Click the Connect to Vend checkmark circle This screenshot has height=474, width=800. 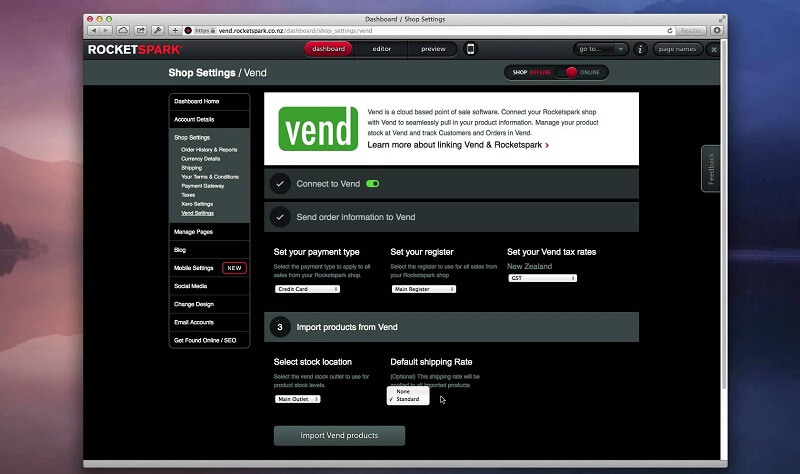pos(280,184)
